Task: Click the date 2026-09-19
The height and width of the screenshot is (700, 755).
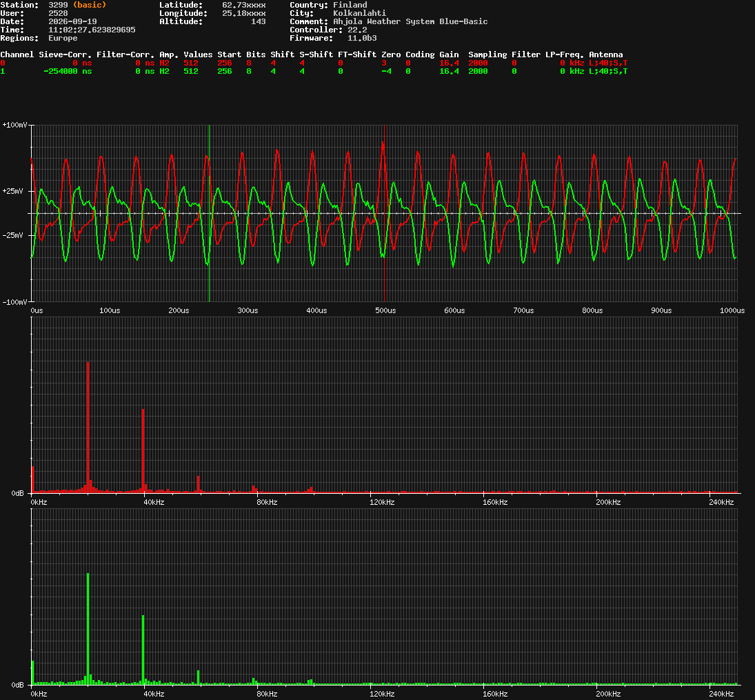Action: pos(72,21)
